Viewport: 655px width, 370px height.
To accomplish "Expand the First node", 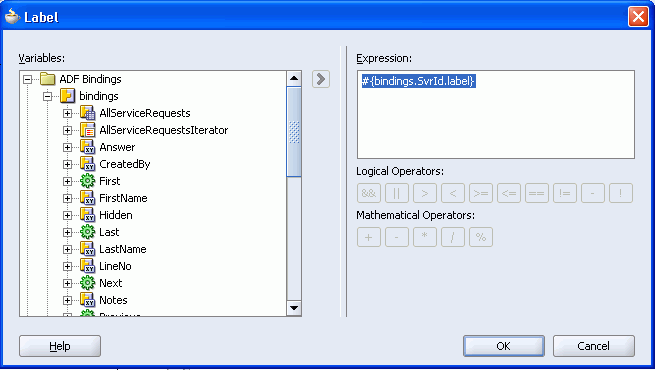I will (67, 181).
